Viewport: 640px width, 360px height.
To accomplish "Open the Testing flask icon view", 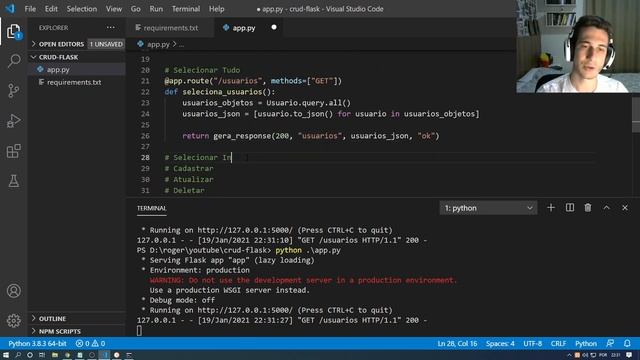I will click(13, 181).
